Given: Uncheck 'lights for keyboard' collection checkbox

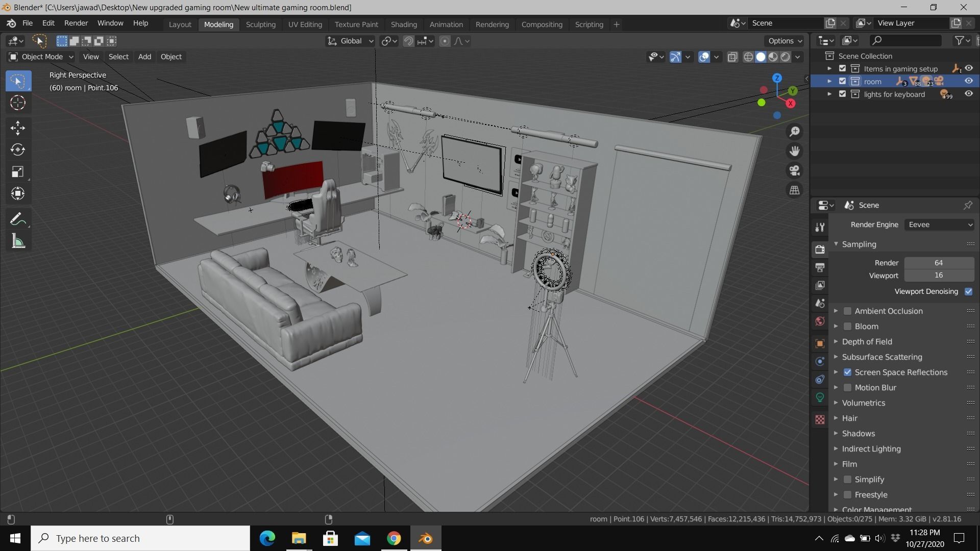Looking at the screenshot, I should tap(843, 94).
